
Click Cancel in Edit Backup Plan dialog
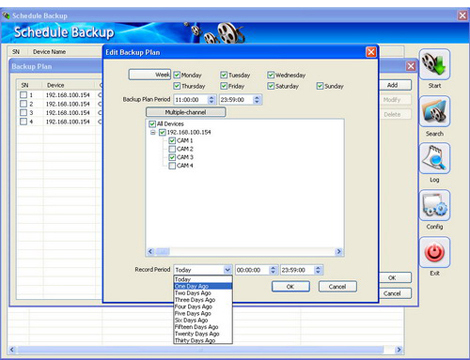(337, 287)
